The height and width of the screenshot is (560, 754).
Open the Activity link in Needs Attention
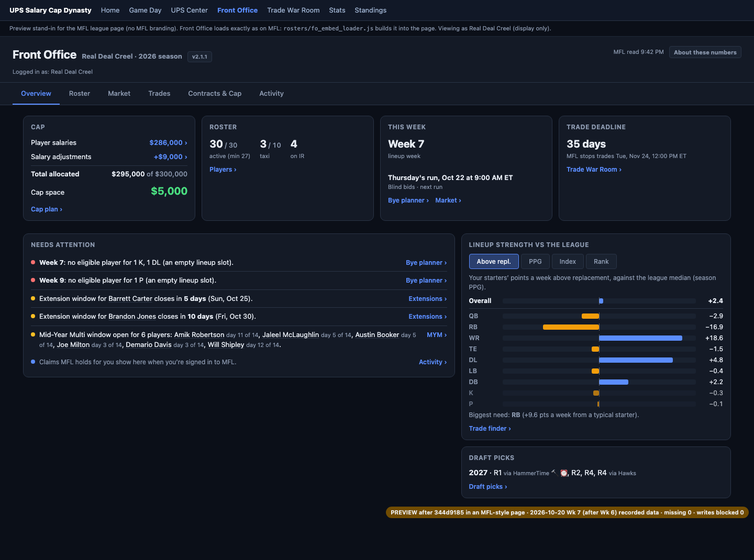[433, 362]
